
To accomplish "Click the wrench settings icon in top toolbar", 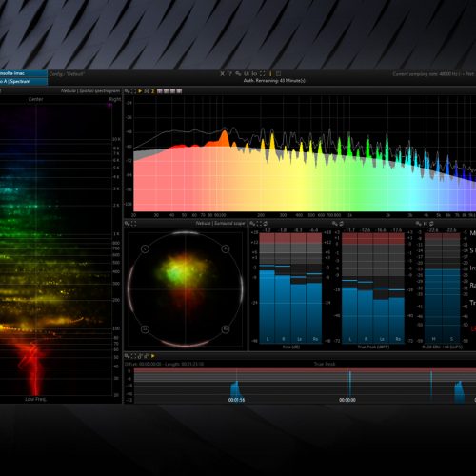I will click(238, 74).
